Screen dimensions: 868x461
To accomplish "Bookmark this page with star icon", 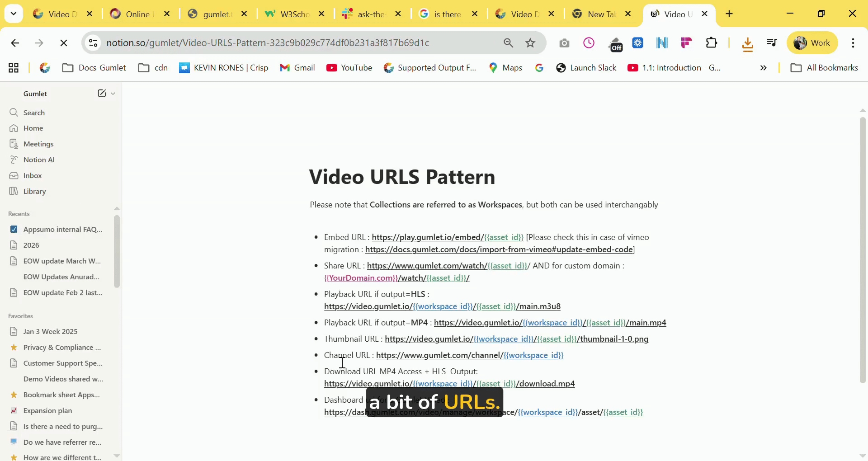I will 530,43.
